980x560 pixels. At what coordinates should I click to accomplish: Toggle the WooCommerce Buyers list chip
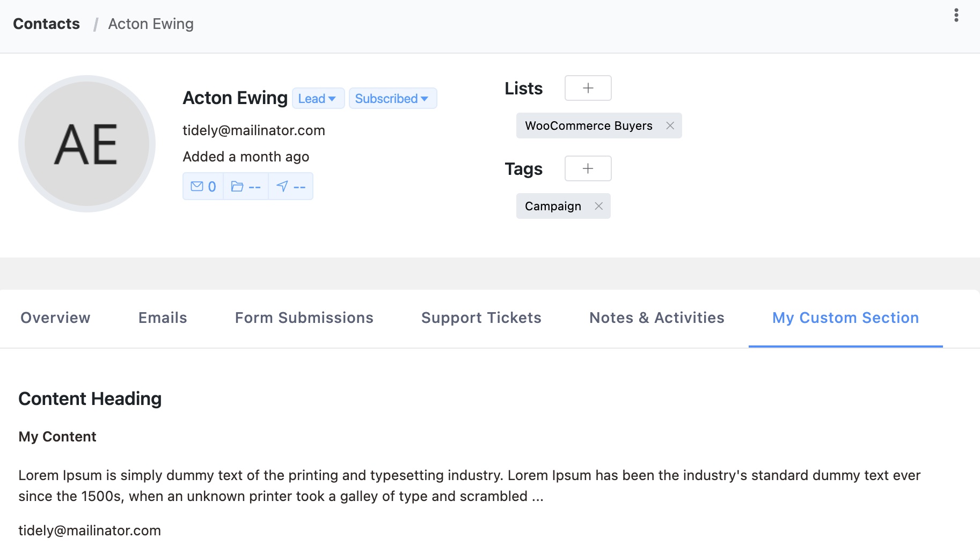point(588,126)
